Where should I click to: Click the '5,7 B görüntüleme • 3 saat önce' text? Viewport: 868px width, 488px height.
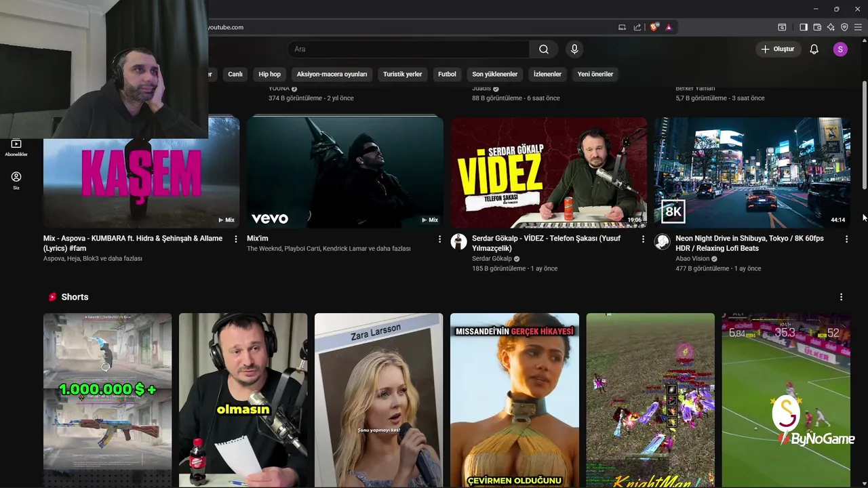point(720,98)
